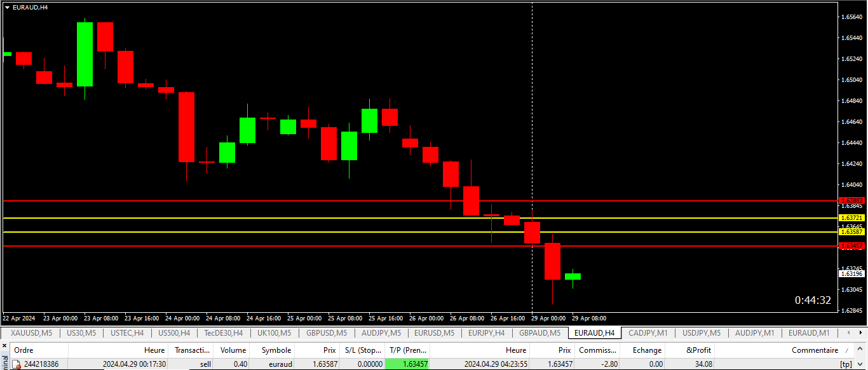Viewport: 868px width, 370px height.
Task: Select order number 244218386
Action: pos(41,364)
